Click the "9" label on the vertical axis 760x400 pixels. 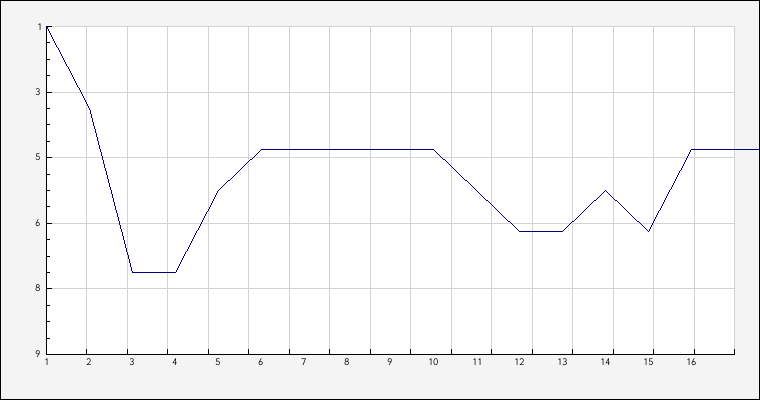click(38, 354)
